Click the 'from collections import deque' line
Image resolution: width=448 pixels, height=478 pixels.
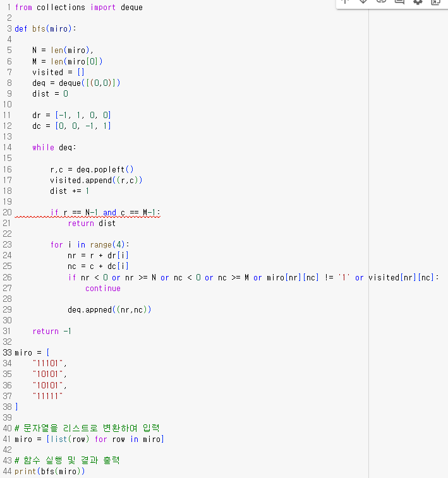pos(79,8)
